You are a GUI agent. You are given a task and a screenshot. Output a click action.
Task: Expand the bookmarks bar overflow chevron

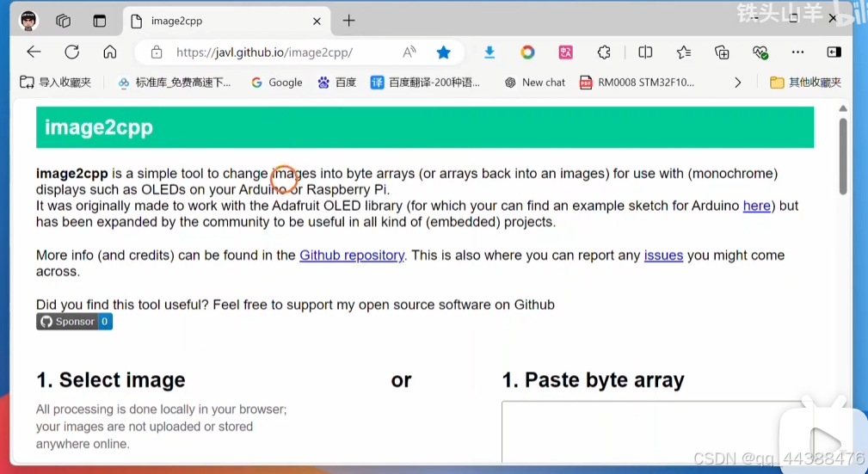(x=737, y=83)
